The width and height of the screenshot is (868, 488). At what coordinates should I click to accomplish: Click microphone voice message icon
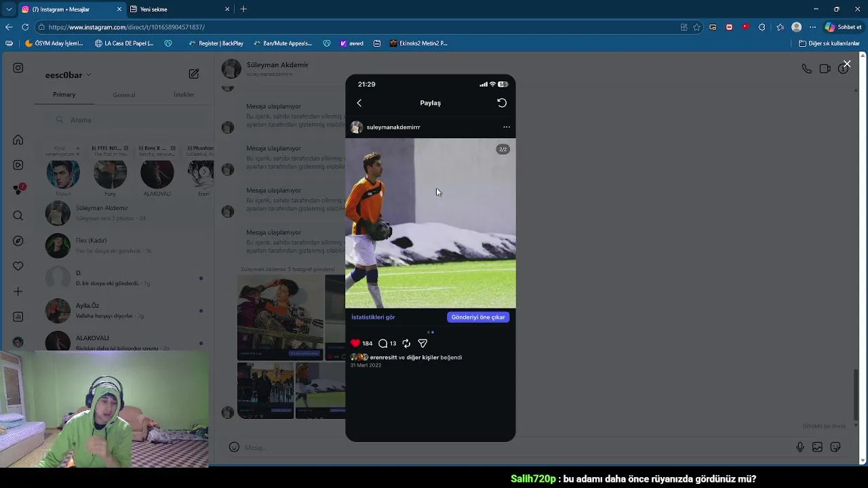[x=800, y=447]
